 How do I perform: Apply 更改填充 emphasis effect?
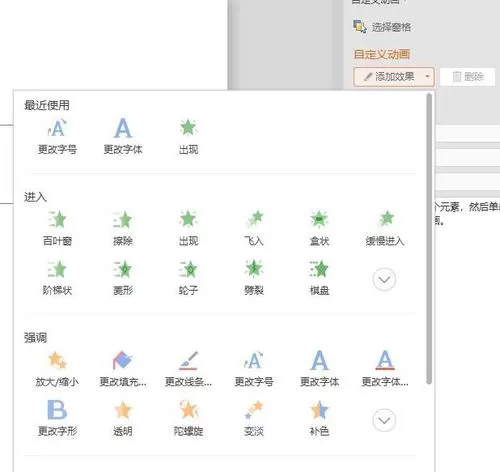pyautogui.click(x=123, y=369)
